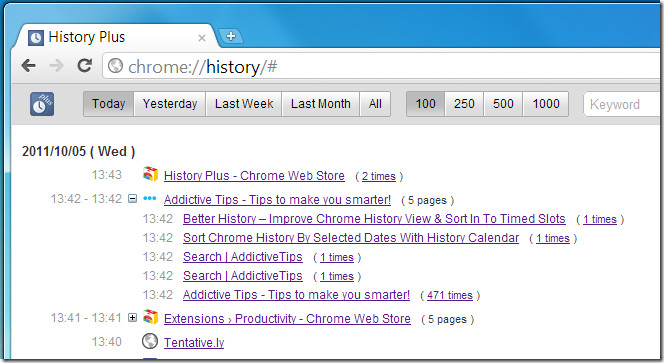Select the Last Month filter

(321, 104)
